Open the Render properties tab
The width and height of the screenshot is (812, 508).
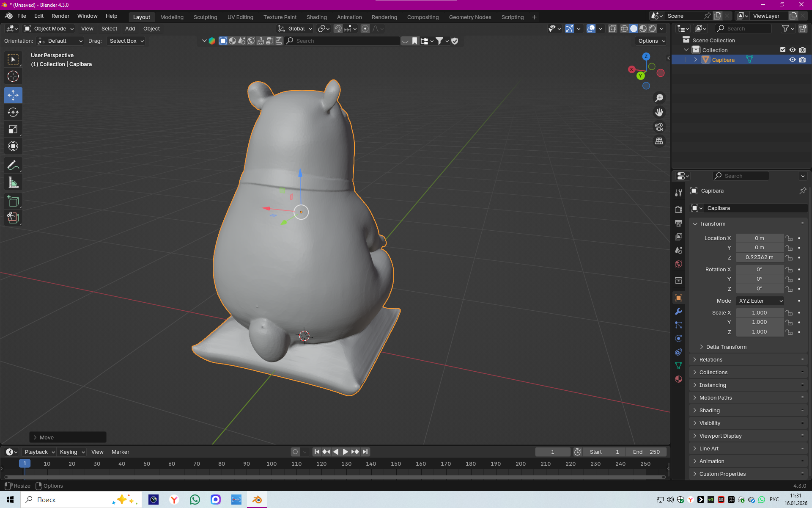coord(679,210)
